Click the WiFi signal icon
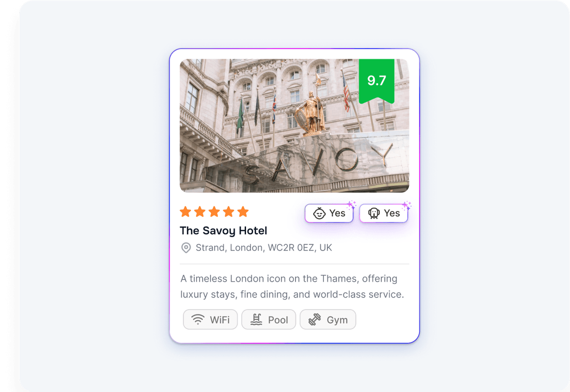The height and width of the screenshot is (392, 570). pyautogui.click(x=198, y=320)
